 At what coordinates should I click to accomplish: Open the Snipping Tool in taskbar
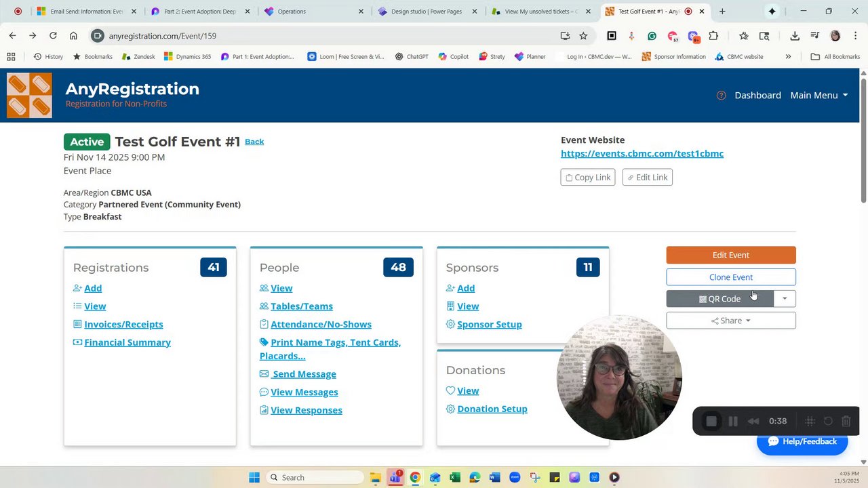535,477
